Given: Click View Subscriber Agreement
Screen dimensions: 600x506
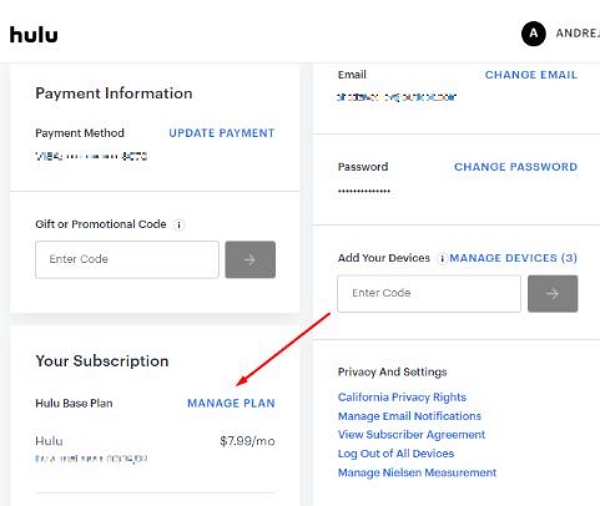Looking at the screenshot, I should pyautogui.click(x=411, y=435).
